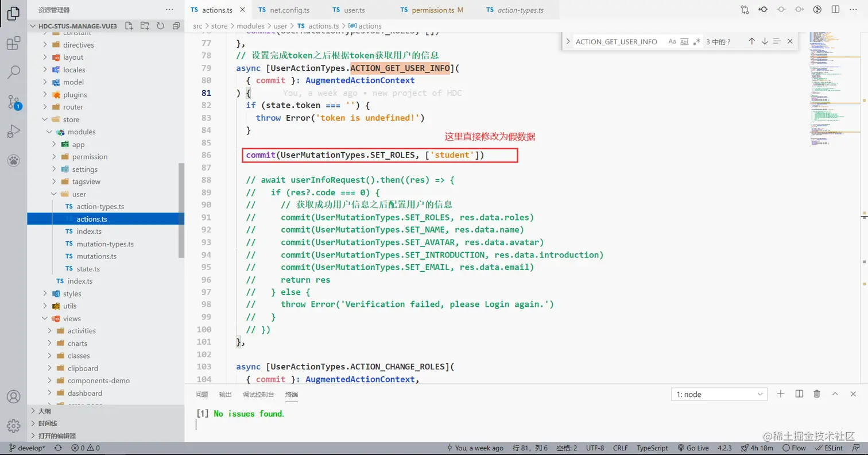Click the ESLint status bar item
Image resolution: width=868 pixels, height=455 pixels.
point(829,448)
